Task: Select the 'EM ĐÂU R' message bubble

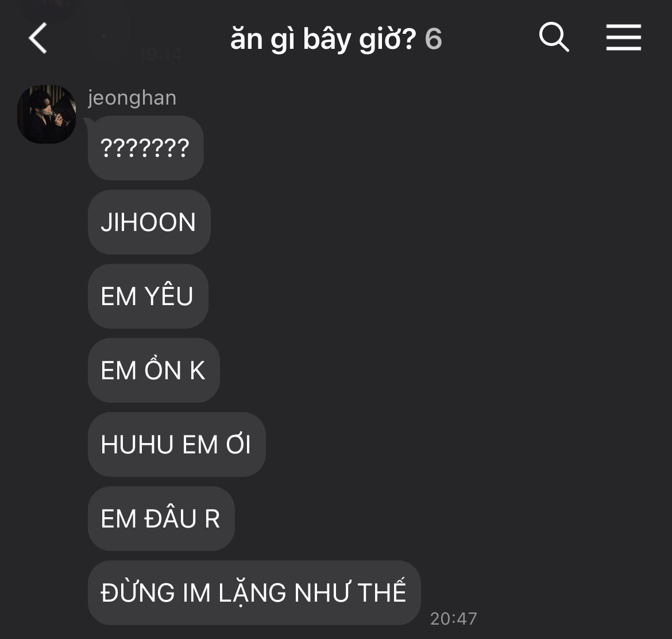Action: (161, 518)
